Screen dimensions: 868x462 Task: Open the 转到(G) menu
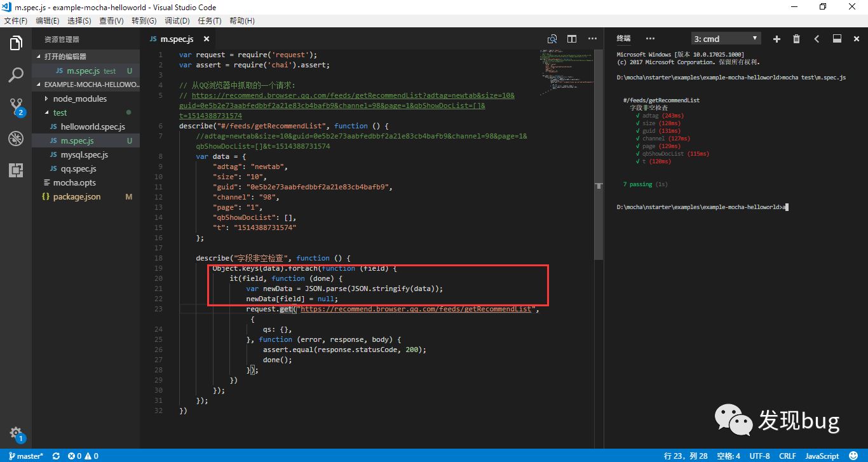tap(144, 21)
